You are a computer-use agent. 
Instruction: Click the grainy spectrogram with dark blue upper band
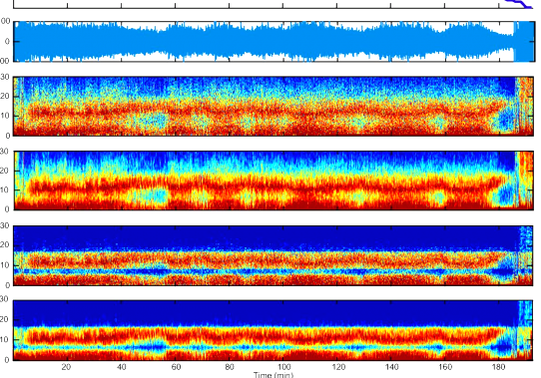[x=274, y=256]
